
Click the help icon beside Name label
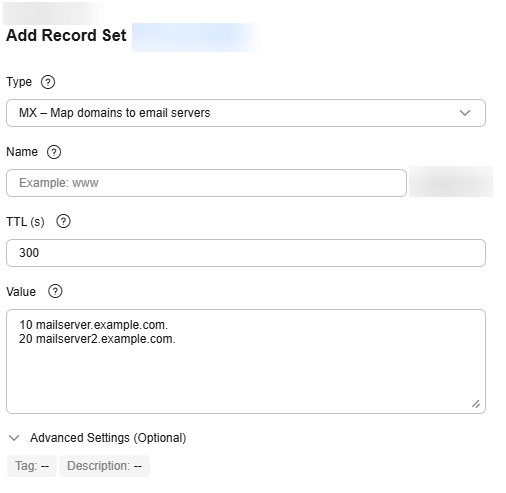54,152
